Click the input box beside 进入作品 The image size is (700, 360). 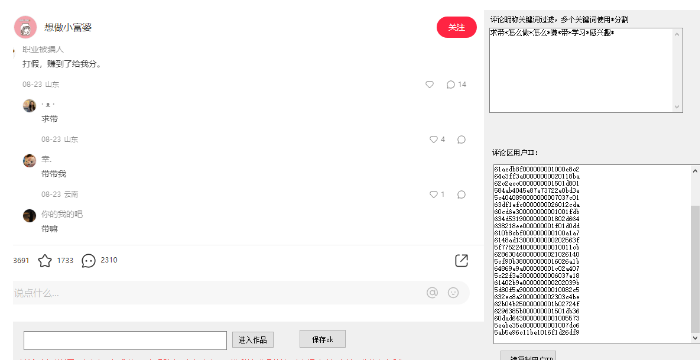pos(125,340)
